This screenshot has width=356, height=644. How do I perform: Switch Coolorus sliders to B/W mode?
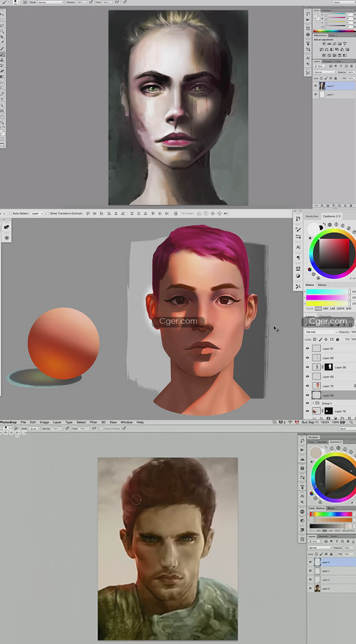coord(349,308)
